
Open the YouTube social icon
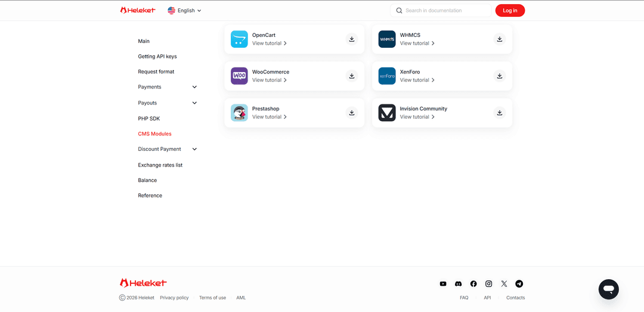(x=443, y=284)
